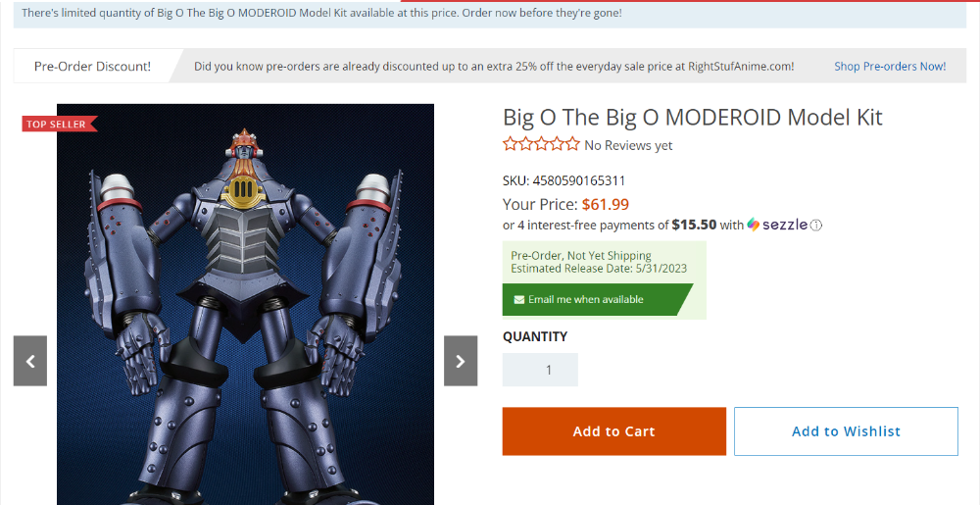Open the Shop Pre-orders Now link
980x505 pixels.
890,67
